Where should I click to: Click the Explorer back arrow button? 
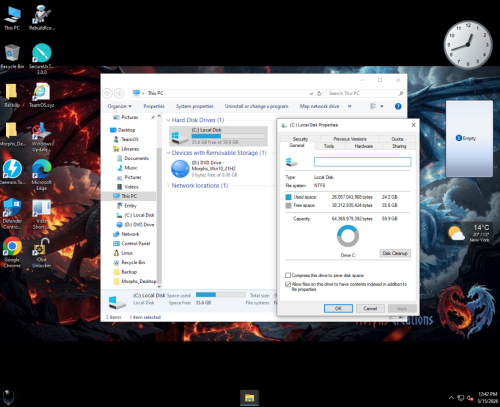pyautogui.click(x=107, y=93)
